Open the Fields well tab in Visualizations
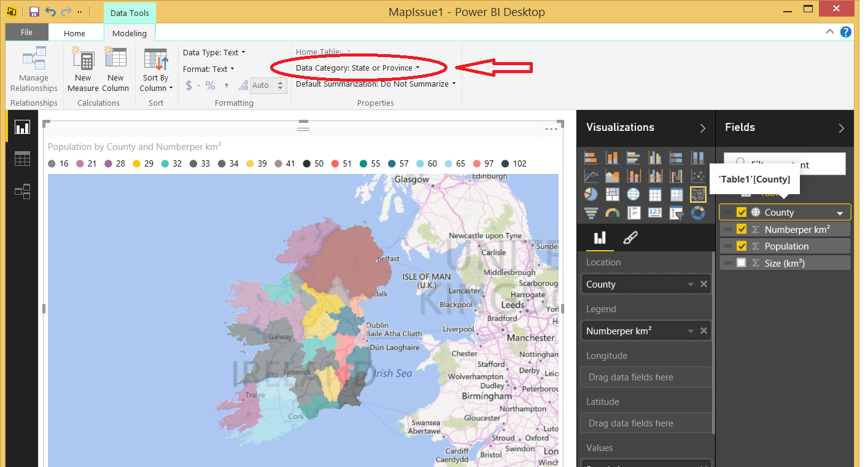This screenshot has height=467, width=868. pos(600,238)
